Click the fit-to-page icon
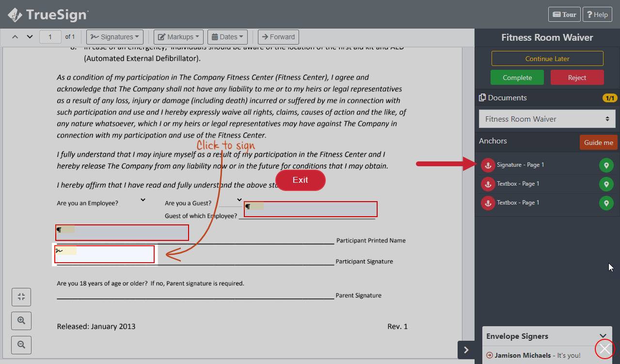Screen dimensions: 620x364 (x=21, y=297)
